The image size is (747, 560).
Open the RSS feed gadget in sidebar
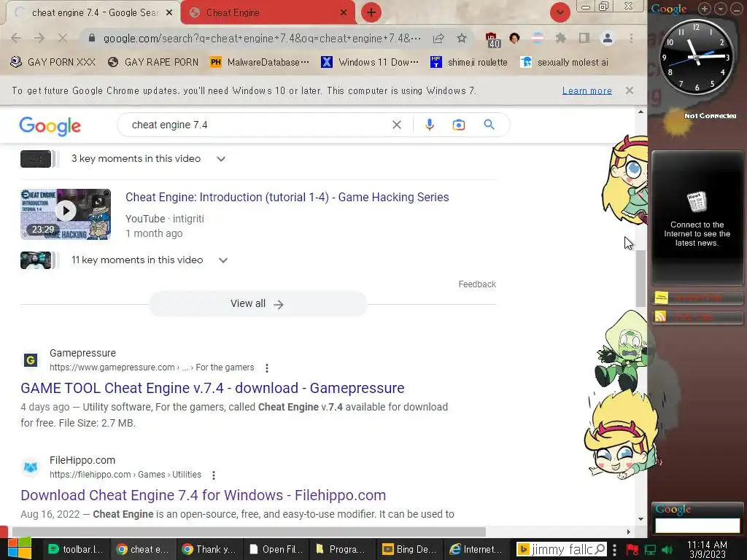697,317
